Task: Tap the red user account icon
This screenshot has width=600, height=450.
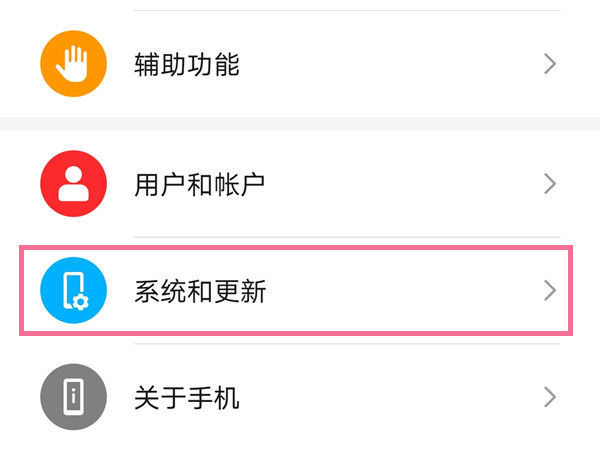Action: click(x=73, y=184)
